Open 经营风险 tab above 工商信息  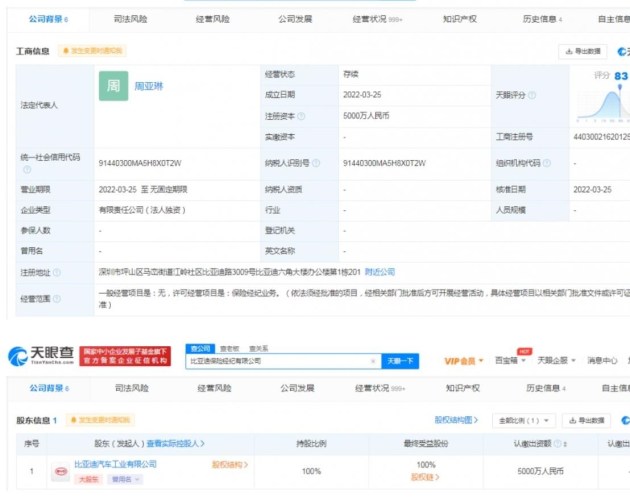coord(213,19)
